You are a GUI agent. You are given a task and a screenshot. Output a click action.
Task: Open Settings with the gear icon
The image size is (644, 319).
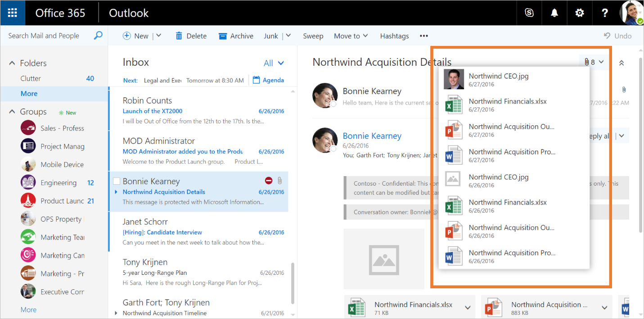[x=579, y=12]
